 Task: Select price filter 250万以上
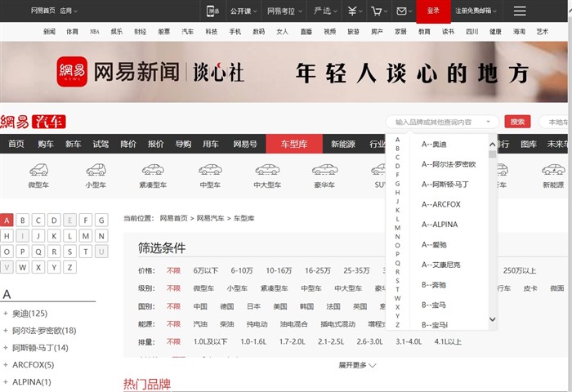click(x=520, y=270)
